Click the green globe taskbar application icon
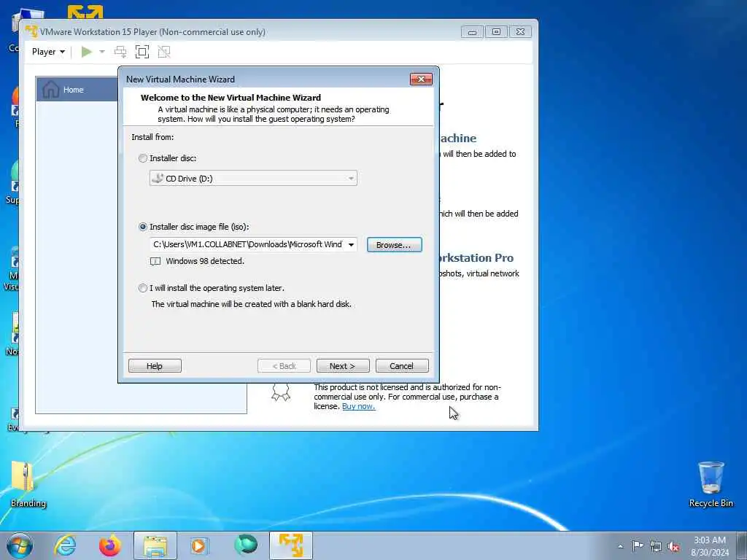This screenshot has width=747, height=560. point(246,545)
